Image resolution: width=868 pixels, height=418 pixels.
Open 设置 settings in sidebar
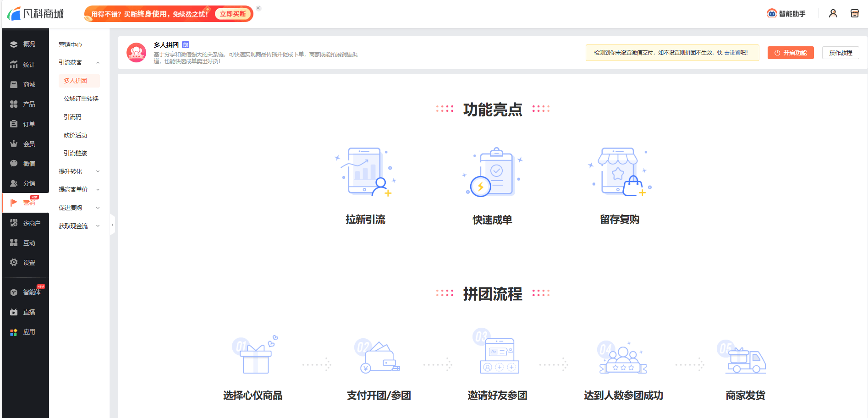tap(25, 263)
